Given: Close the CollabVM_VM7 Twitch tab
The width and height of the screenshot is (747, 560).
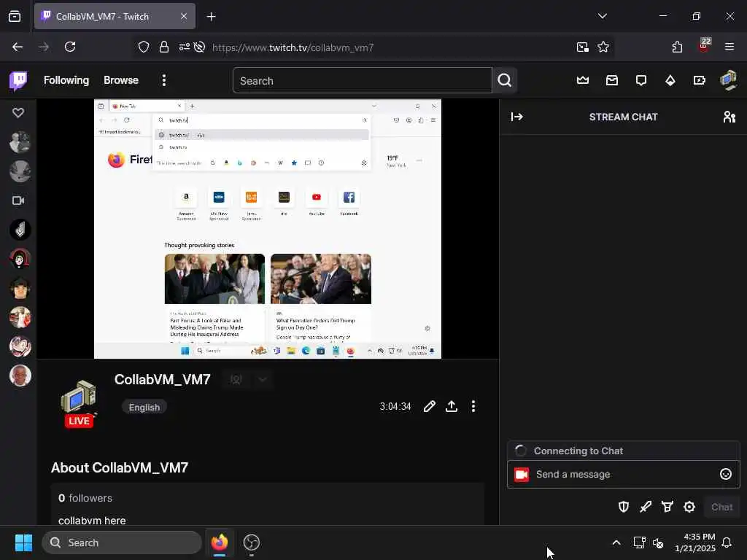Looking at the screenshot, I should click(183, 16).
